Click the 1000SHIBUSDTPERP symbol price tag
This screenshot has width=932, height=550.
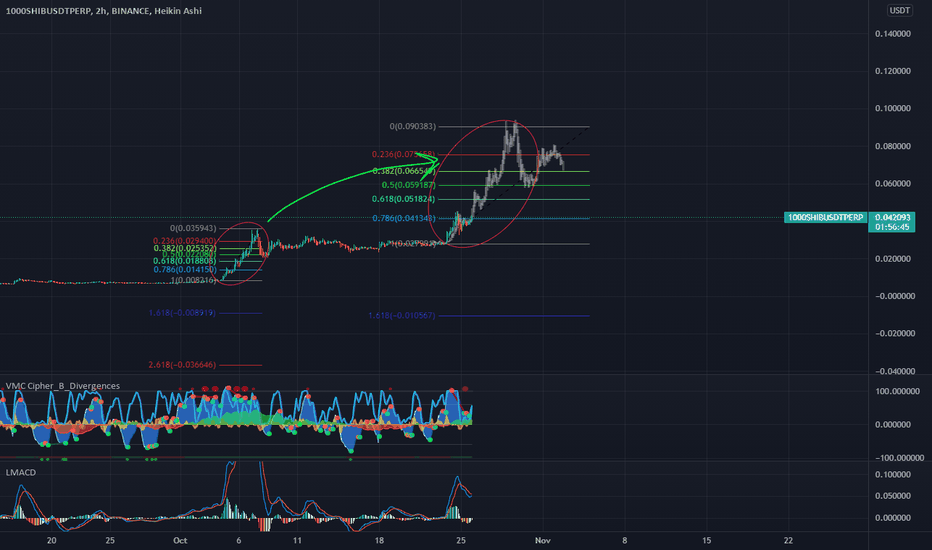click(825, 218)
